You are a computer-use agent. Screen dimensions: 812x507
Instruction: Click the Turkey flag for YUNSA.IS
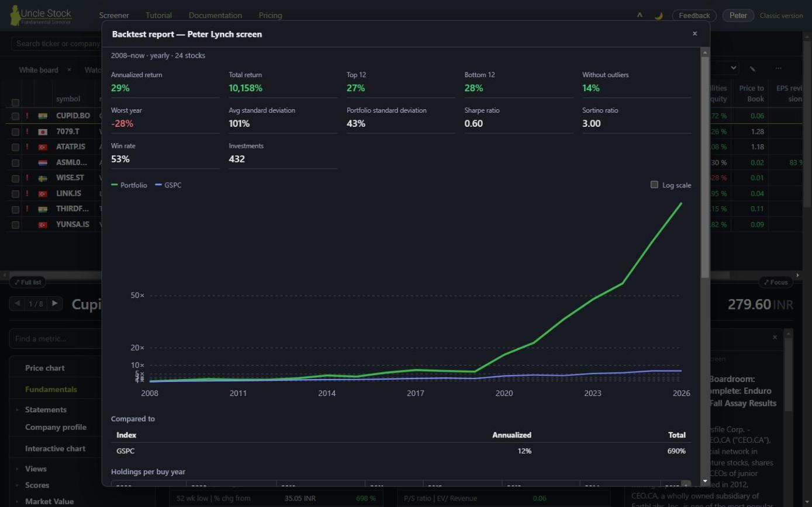(43, 224)
